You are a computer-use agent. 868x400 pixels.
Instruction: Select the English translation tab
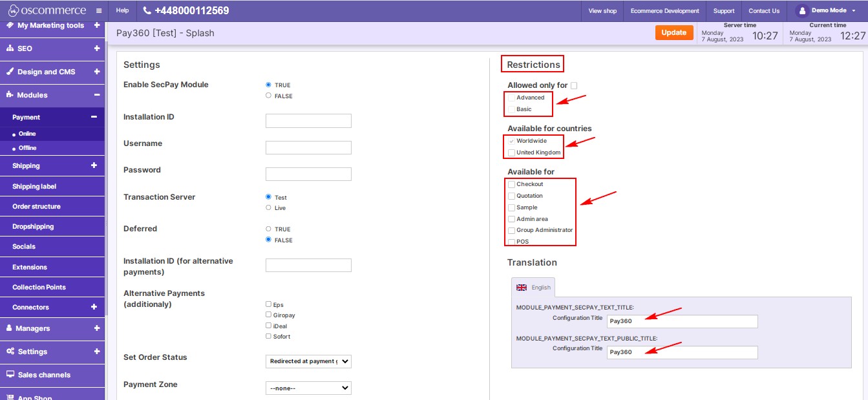[533, 288]
